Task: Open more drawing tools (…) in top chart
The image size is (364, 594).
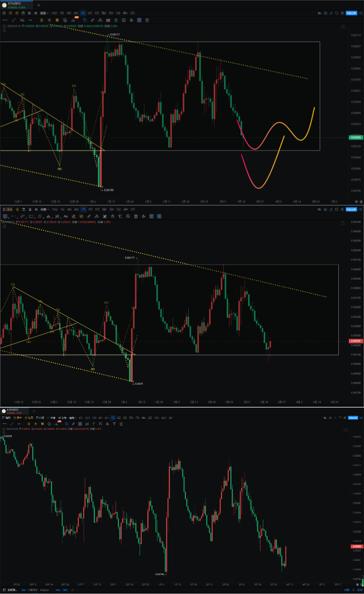Action: click(x=30, y=20)
